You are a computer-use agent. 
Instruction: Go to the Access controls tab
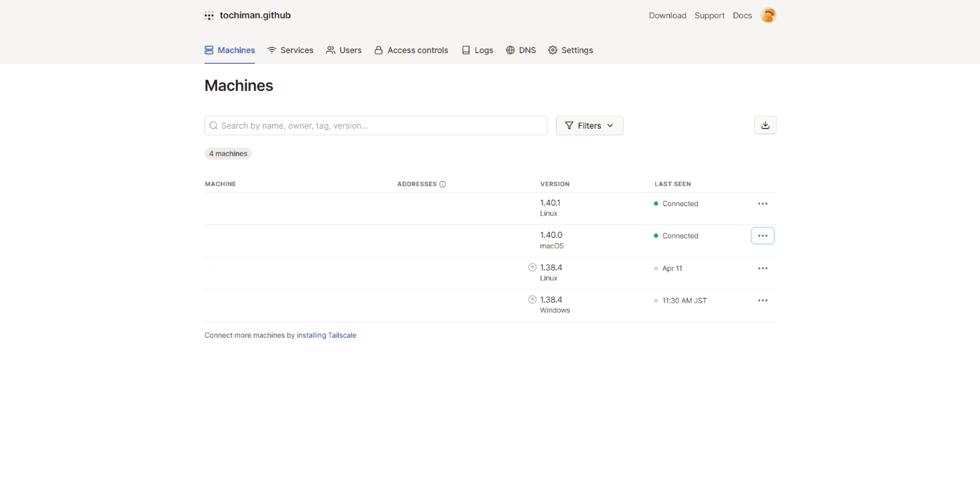point(411,50)
